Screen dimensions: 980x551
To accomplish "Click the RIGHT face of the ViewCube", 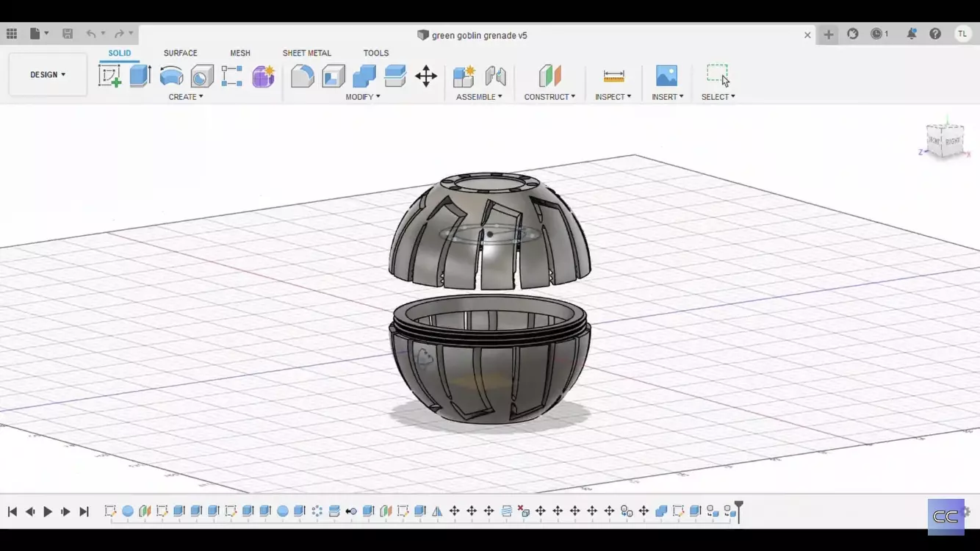I will [953, 141].
